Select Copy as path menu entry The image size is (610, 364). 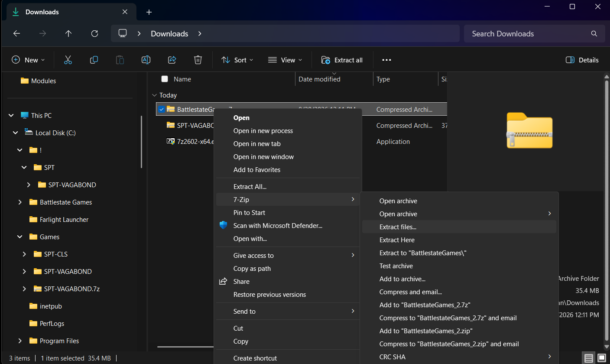click(288, 268)
